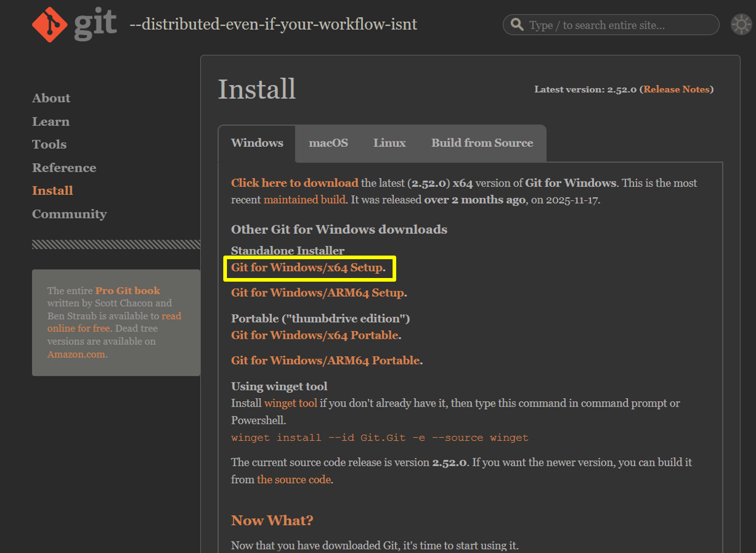This screenshot has height=553, width=756.
Task: Click the 'Now What?' heading
Action: (x=272, y=521)
